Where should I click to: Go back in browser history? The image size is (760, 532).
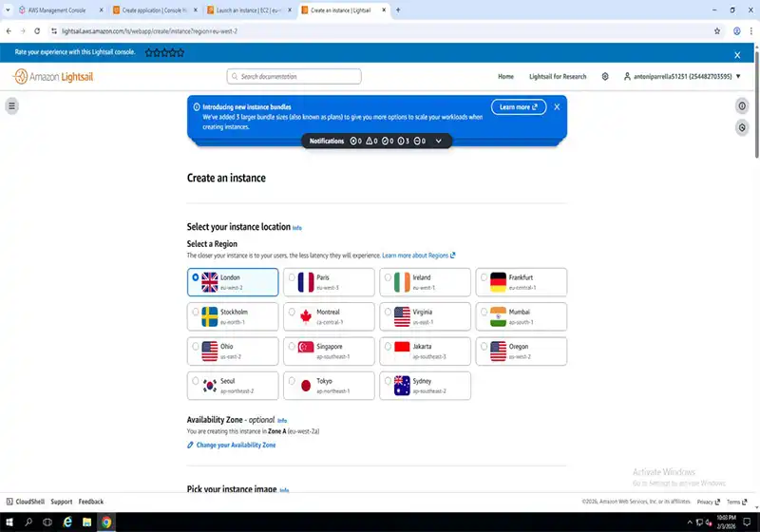coord(9,31)
